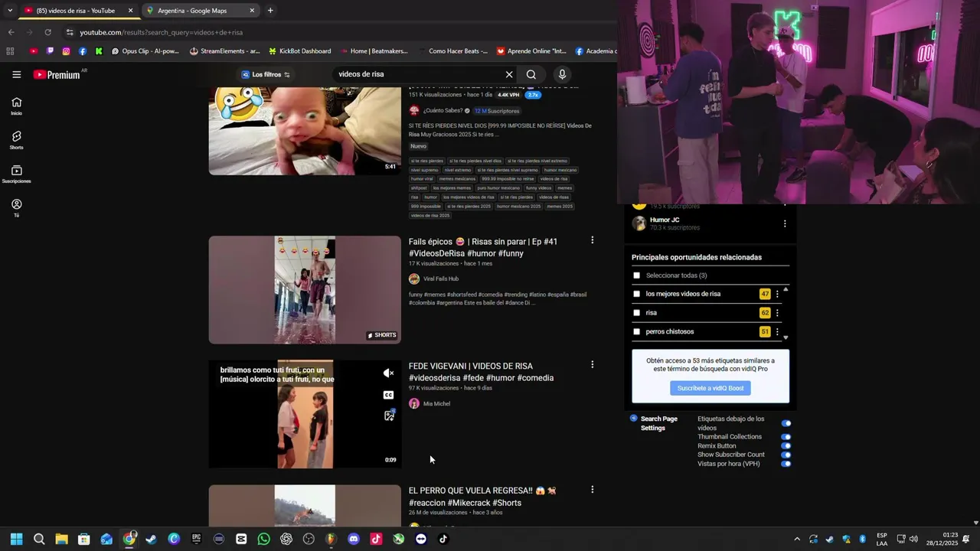Check the 'risa' keyword checkbox

(x=636, y=313)
